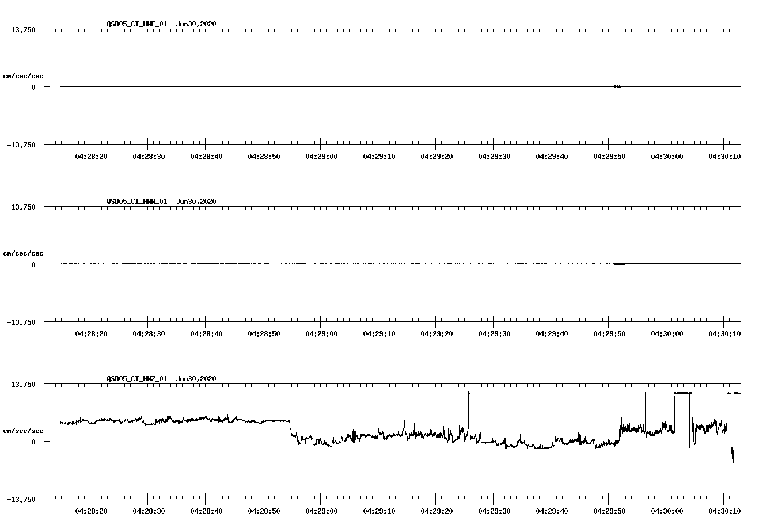Click the 04:29:40 time label under HNE plot
The image size is (782, 532).
(552, 157)
